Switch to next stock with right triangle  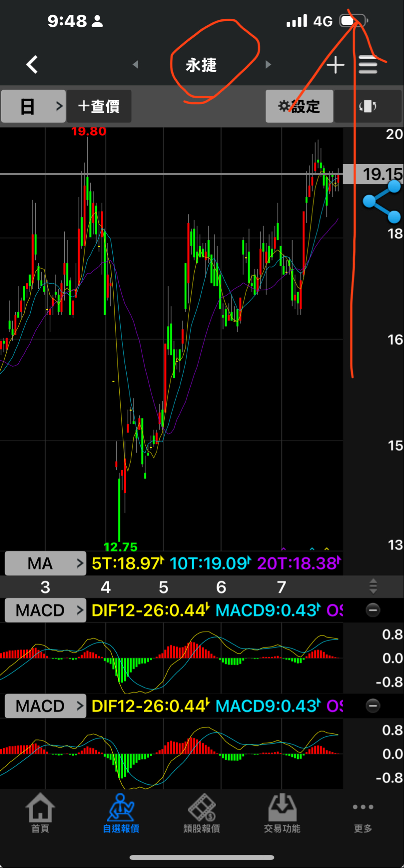(x=268, y=65)
